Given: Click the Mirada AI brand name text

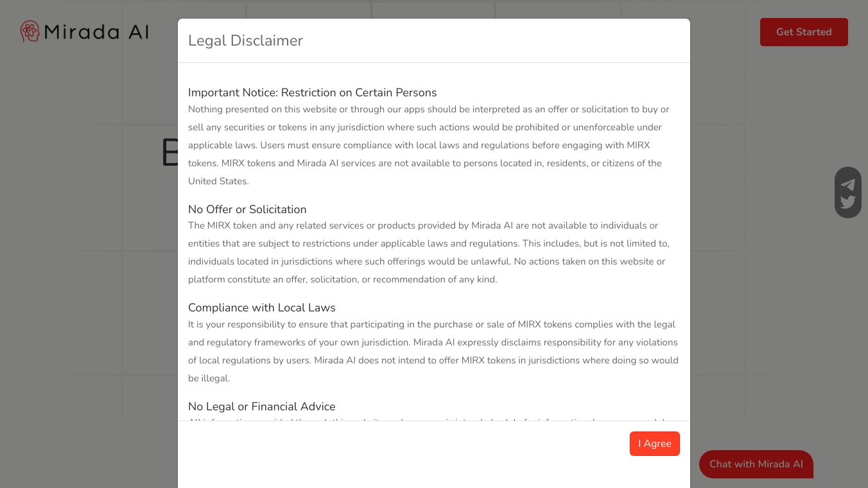Looking at the screenshot, I should (96, 32).
